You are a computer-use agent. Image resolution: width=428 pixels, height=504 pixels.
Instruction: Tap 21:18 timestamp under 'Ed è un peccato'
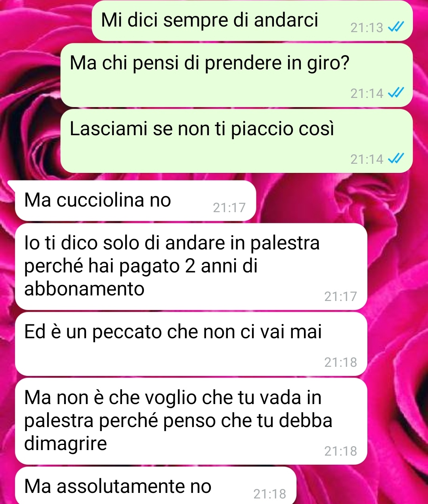pos(340,362)
